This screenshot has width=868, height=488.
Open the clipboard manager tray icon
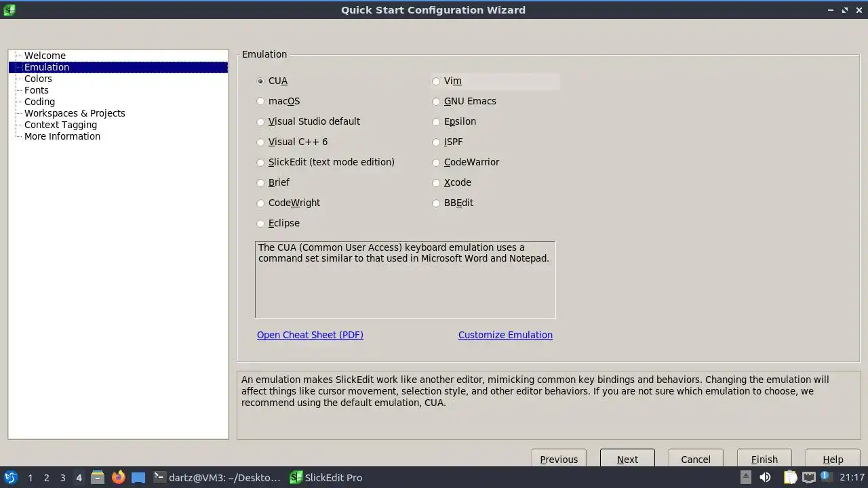pyautogui.click(x=790, y=477)
